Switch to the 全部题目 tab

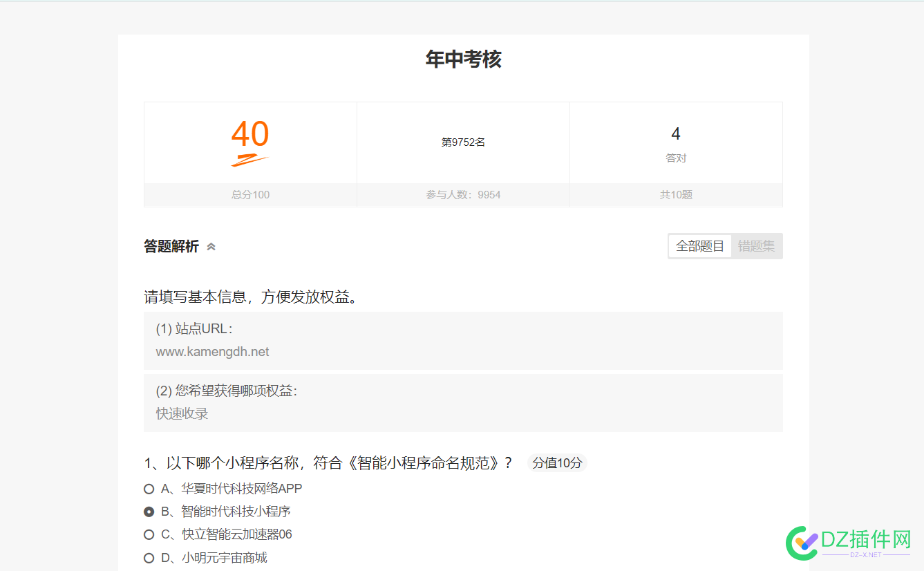point(699,246)
